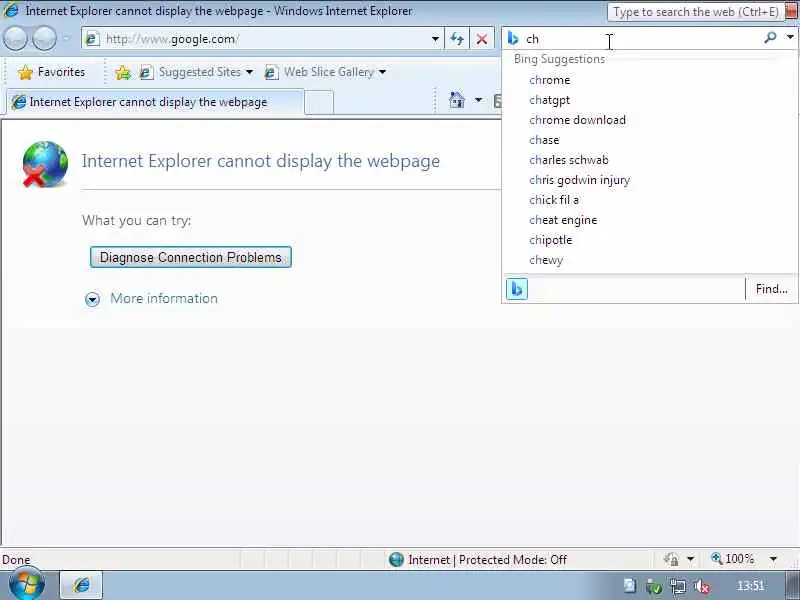Click the Find... button
Image resolution: width=800 pixels, height=600 pixels.
click(x=771, y=289)
